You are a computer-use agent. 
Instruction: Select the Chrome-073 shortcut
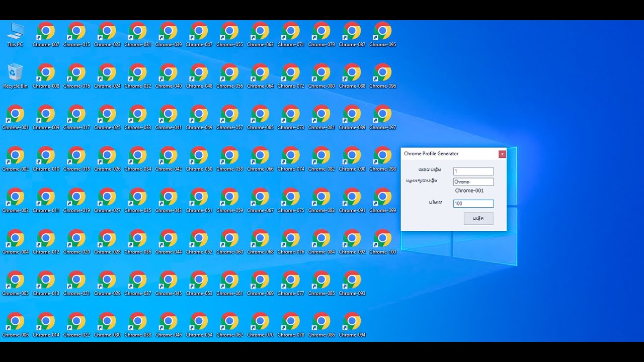coord(291,118)
